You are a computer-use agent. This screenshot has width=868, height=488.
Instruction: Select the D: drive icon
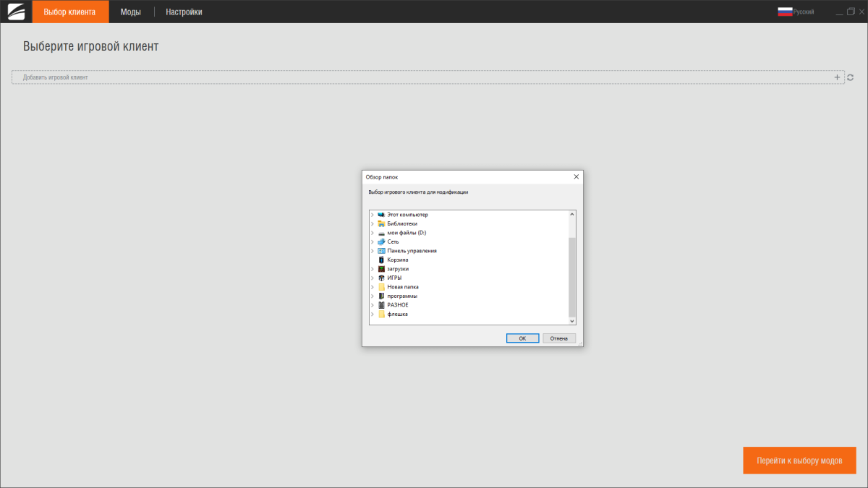(x=381, y=233)
